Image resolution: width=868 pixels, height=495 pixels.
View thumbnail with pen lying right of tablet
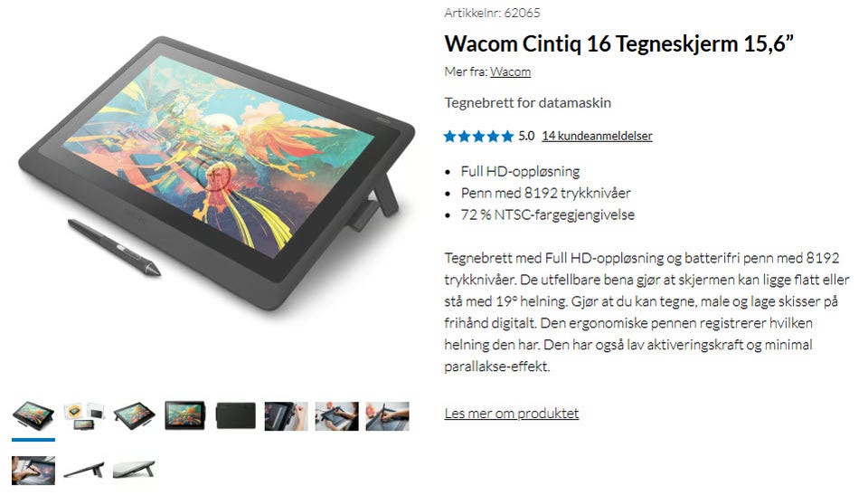tap(135, 415)
